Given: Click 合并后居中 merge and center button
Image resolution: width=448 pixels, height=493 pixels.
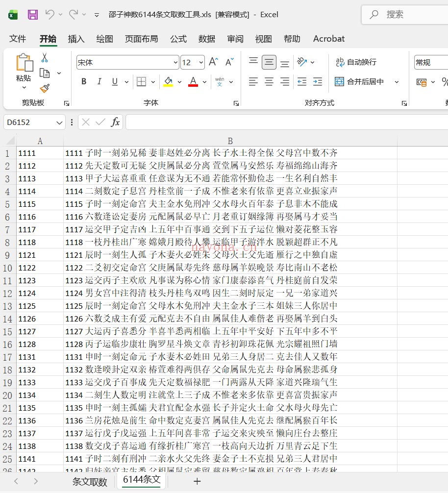Looking at the screenshot, I should (359, 82).
